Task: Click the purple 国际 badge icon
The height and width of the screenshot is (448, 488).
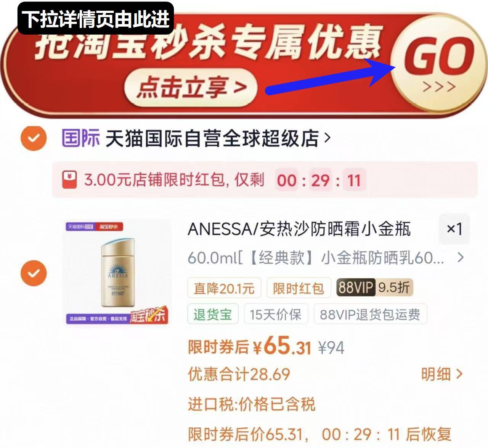Action: [x=81, y=138]
